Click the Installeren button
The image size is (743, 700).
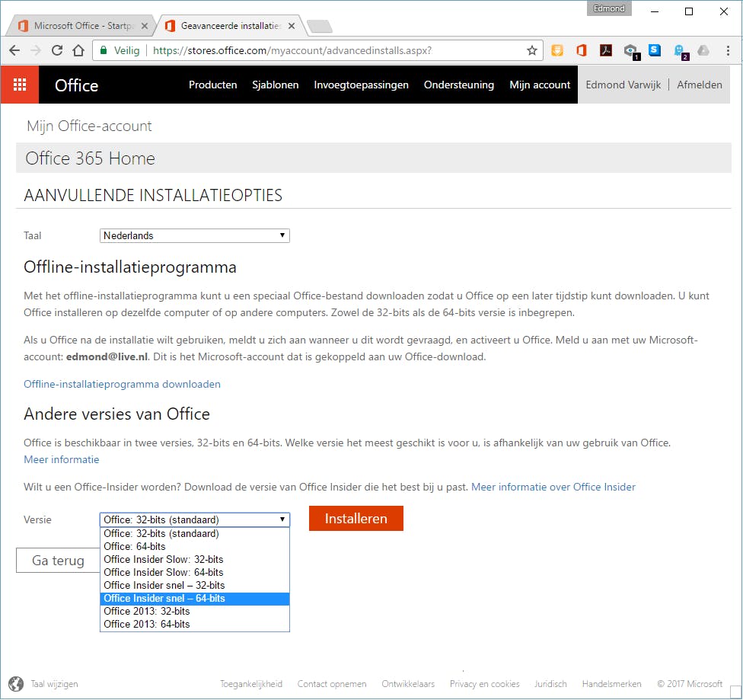tap(356, 519)
